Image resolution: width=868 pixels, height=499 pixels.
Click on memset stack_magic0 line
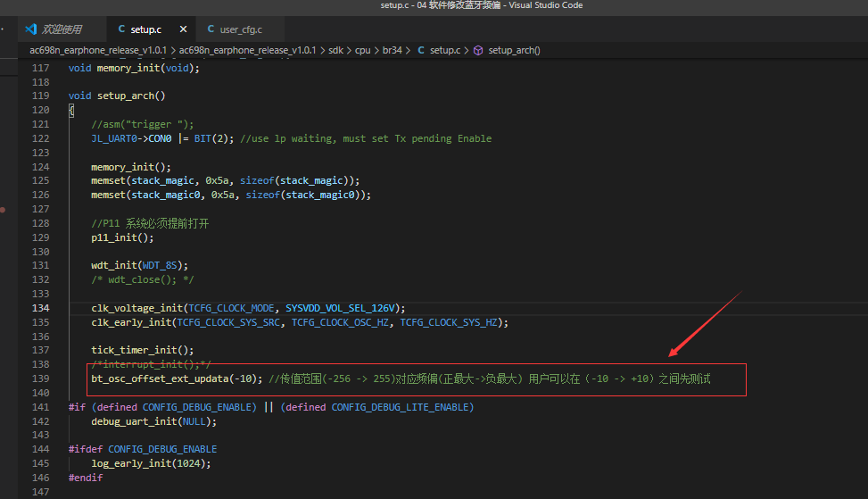(x=231, y=195)
